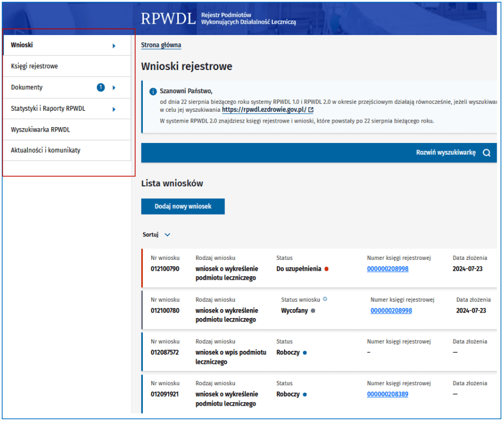Click the blue arrow icon next to Wnioski
This screenshot has height=422, width=504.
[114, 45]
